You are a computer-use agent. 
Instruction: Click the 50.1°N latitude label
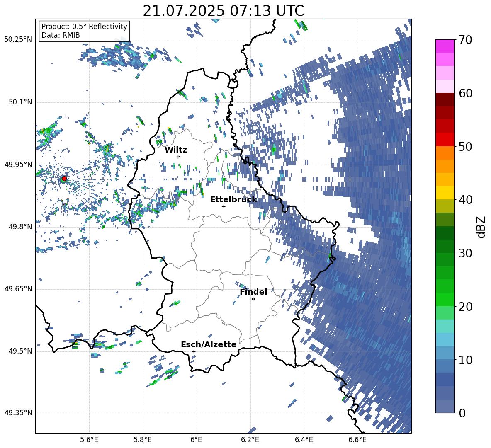point(20,102)
